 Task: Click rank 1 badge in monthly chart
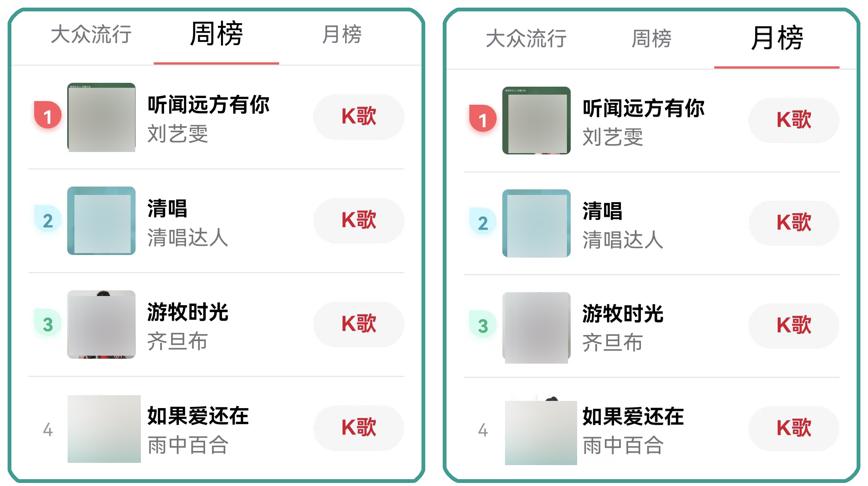483,118
